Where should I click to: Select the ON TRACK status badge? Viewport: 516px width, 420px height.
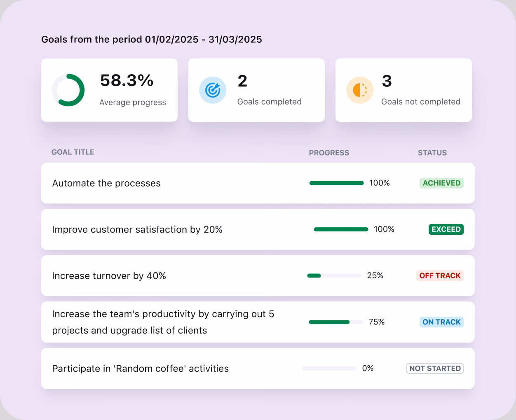(441, 322)
